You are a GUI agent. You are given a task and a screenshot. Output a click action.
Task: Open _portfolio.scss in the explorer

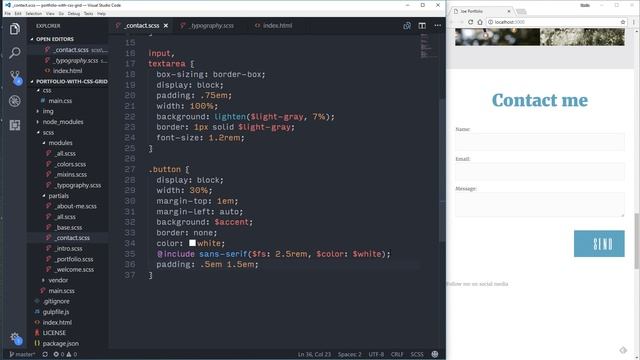tap(74, 259)
